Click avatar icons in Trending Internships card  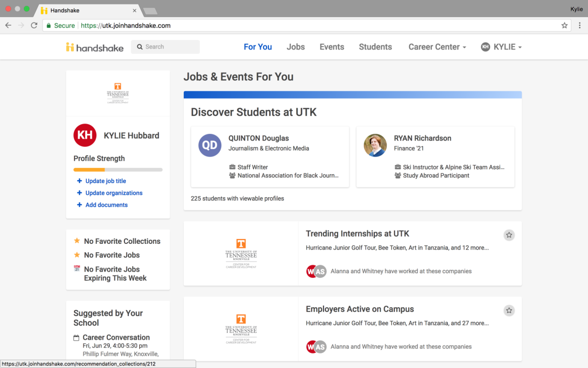(x=317, y=271)
